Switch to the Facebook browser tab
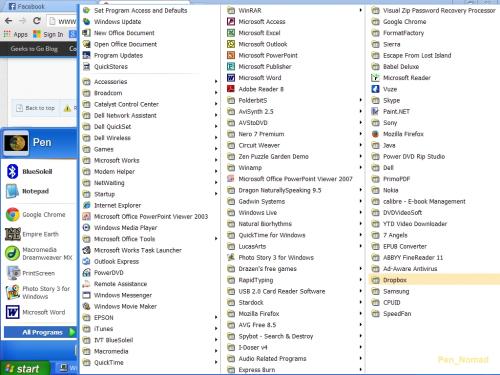This screenshot has height=375, width=500. [x=27, y=6]
